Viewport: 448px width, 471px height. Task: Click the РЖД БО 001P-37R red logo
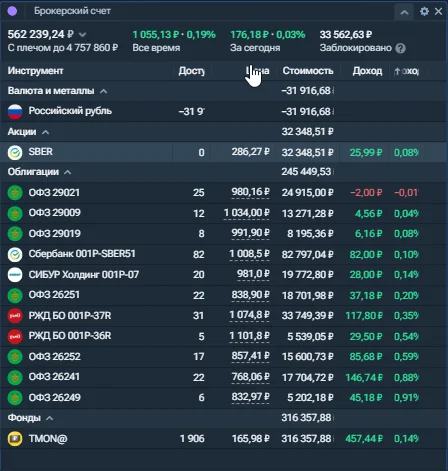(15, 316)
